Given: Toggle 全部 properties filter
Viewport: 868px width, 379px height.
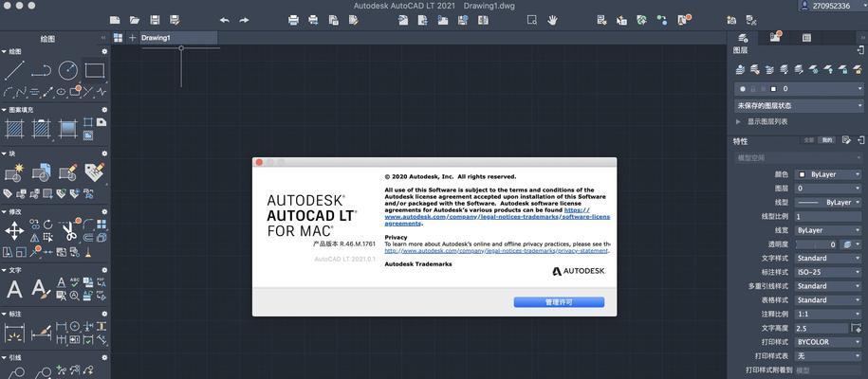Looking at the screenshot, I should 809,140.
